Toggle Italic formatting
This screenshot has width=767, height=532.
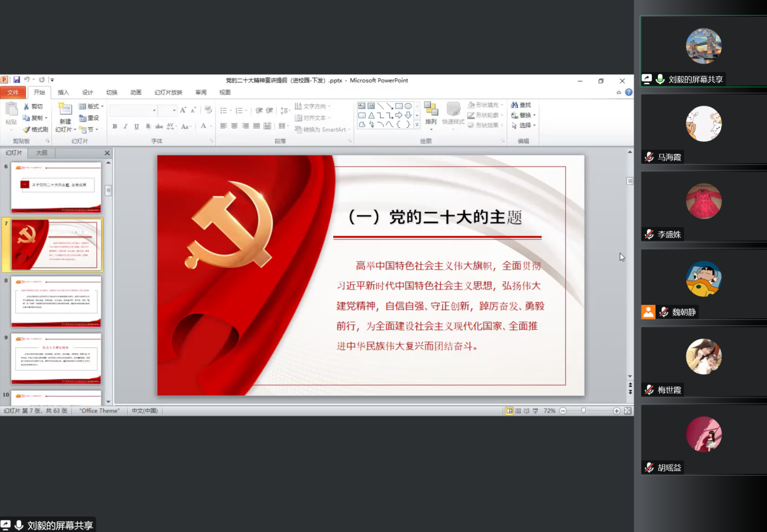[x=125, y=126]
